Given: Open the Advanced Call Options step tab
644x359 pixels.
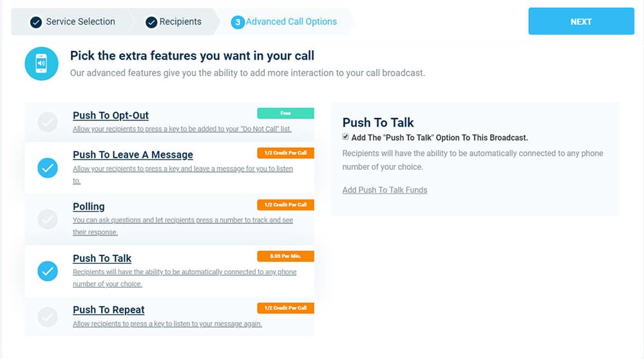Looking at the screenshot, I should pyautogui.click(x=284, y=22).
